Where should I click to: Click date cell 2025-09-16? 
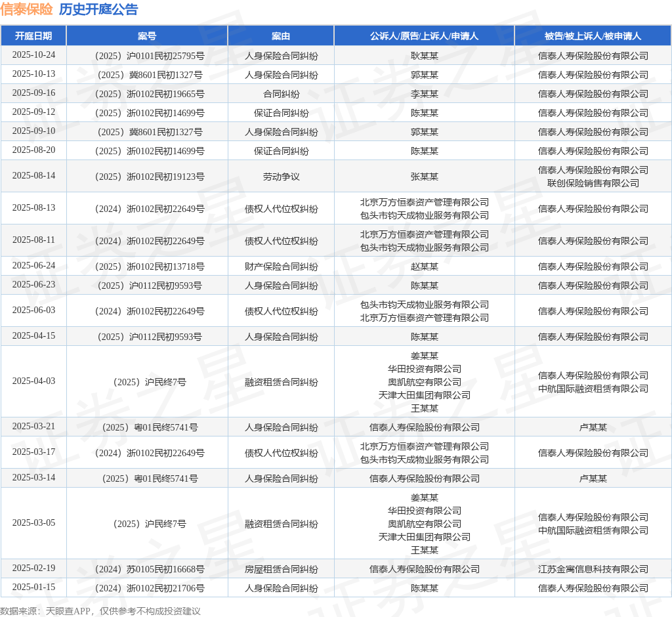(x=33, y=93)
